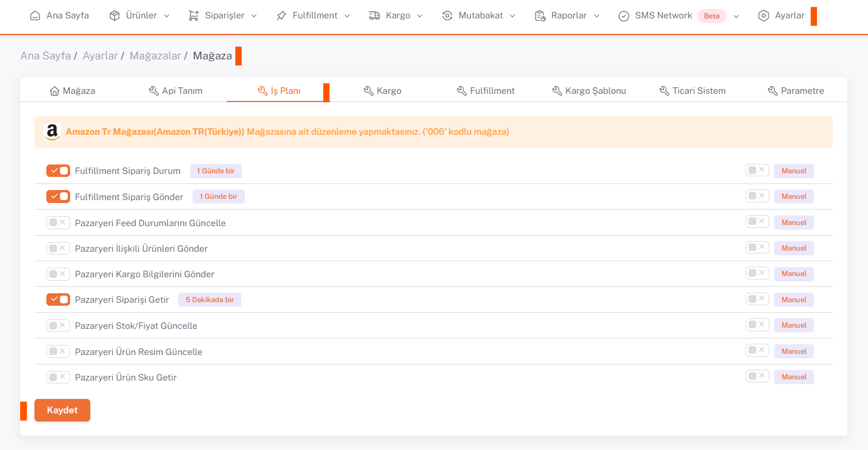
Task: Disable the Fulfillment Sipariş Gönder schedule toggle
Action: (x=58, y=197)
